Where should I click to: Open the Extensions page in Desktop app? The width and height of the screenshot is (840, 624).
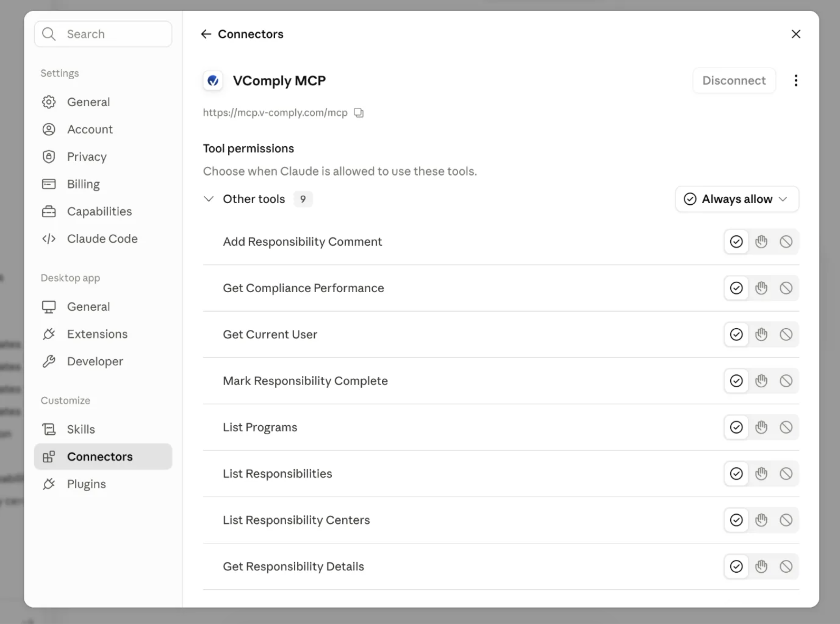coord(103,334)
